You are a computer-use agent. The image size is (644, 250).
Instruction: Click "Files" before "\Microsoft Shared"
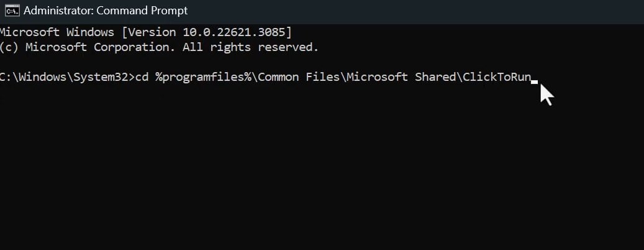pos(323,77)
